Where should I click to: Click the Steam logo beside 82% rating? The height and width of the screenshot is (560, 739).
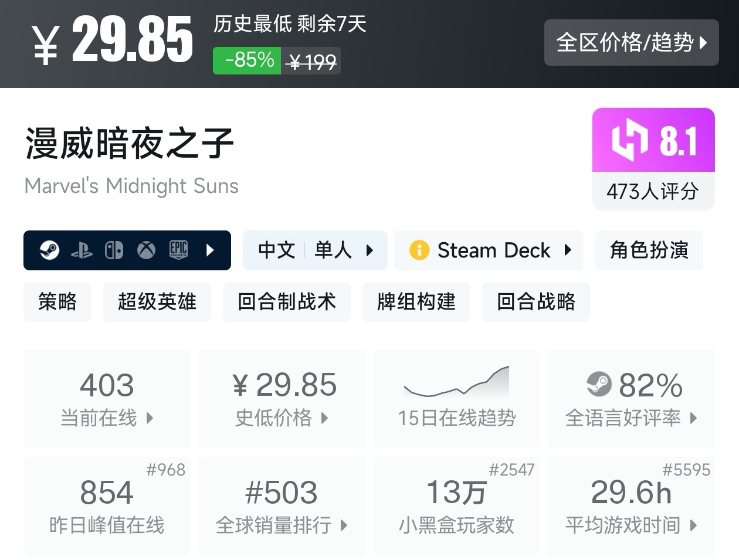(599, 385)
